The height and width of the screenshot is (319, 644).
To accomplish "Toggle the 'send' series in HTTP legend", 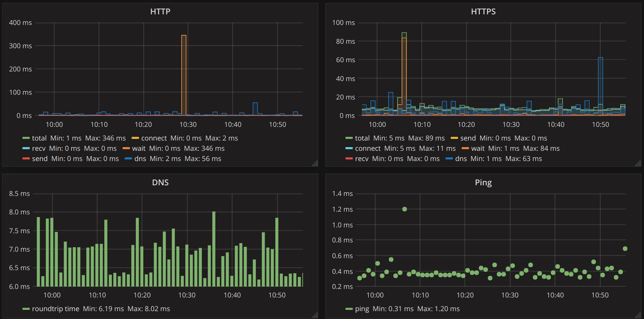I will (x=40, y=159).
